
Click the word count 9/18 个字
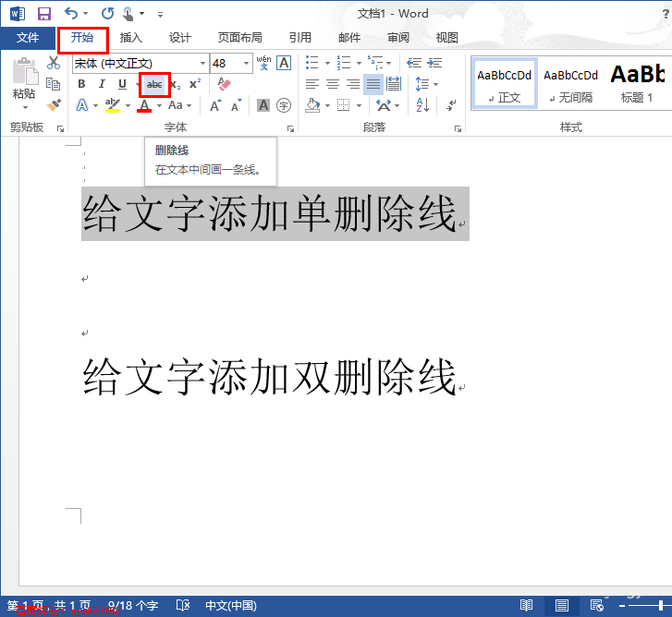pos(133,605)
